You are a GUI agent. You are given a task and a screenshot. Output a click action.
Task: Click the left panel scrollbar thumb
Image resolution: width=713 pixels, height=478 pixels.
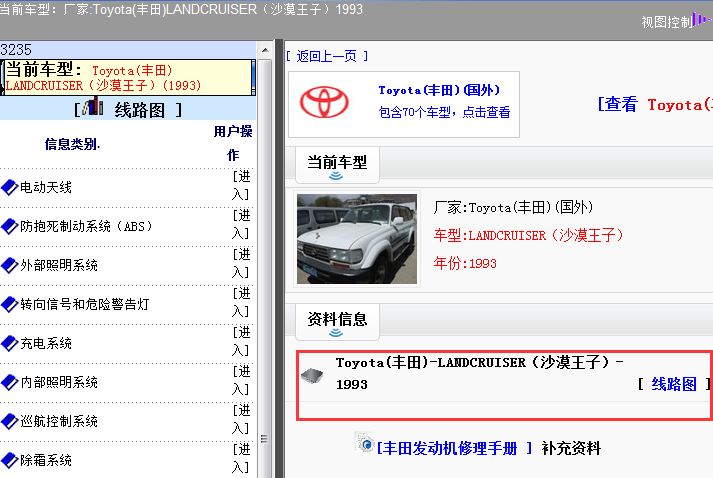(265, 268)
